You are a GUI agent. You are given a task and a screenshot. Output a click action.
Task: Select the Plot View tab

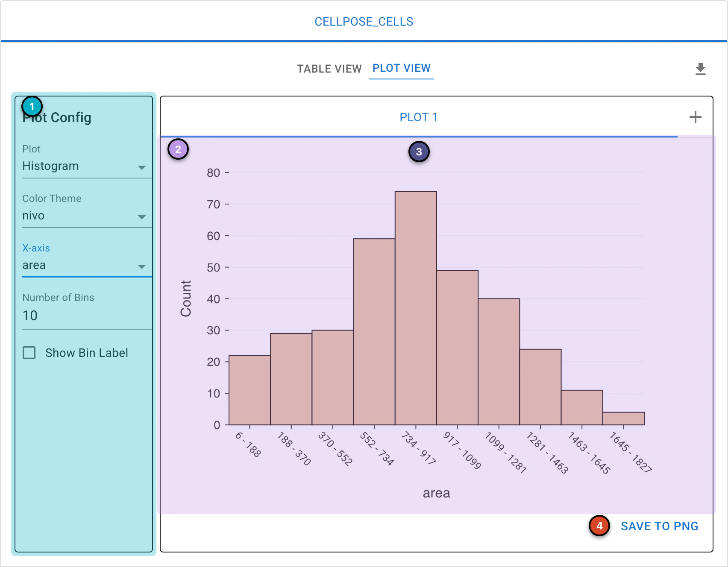point(402,68)
